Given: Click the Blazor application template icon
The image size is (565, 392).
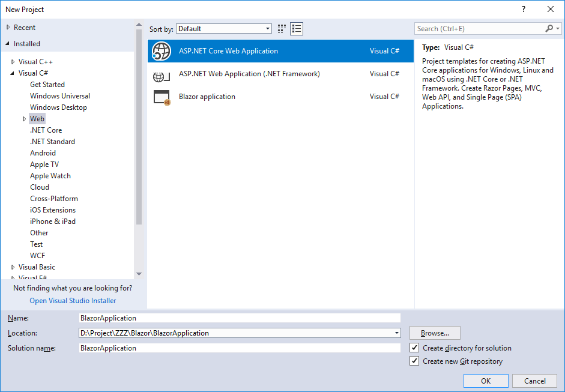Looking at the screenshot, I should point(162,97).
